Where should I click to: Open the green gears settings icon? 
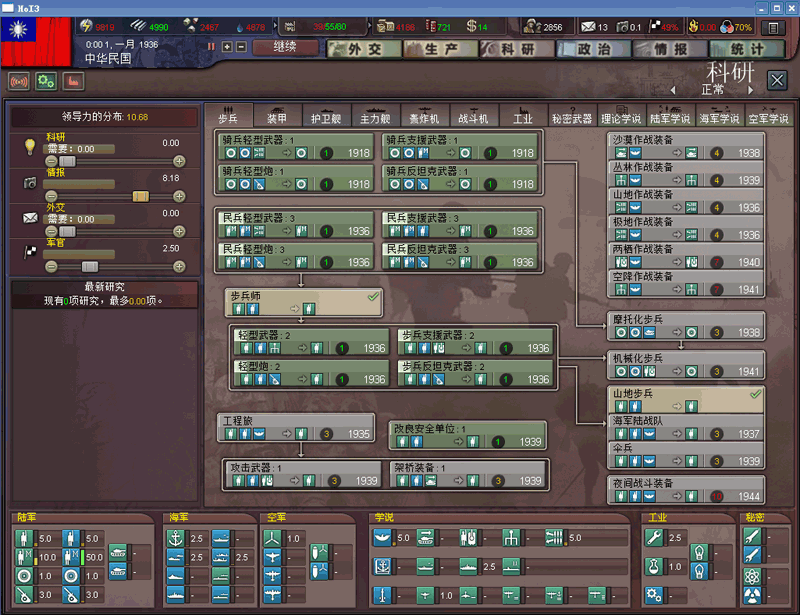click(45, 81)
